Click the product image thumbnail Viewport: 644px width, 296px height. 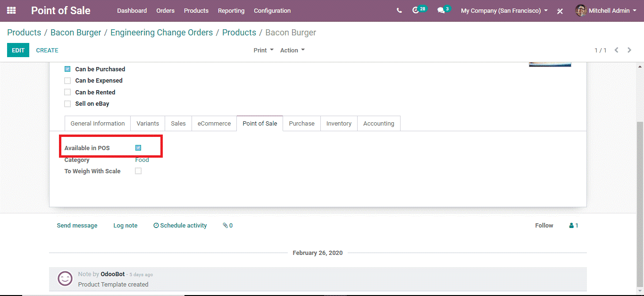click(x=550, y=64)
